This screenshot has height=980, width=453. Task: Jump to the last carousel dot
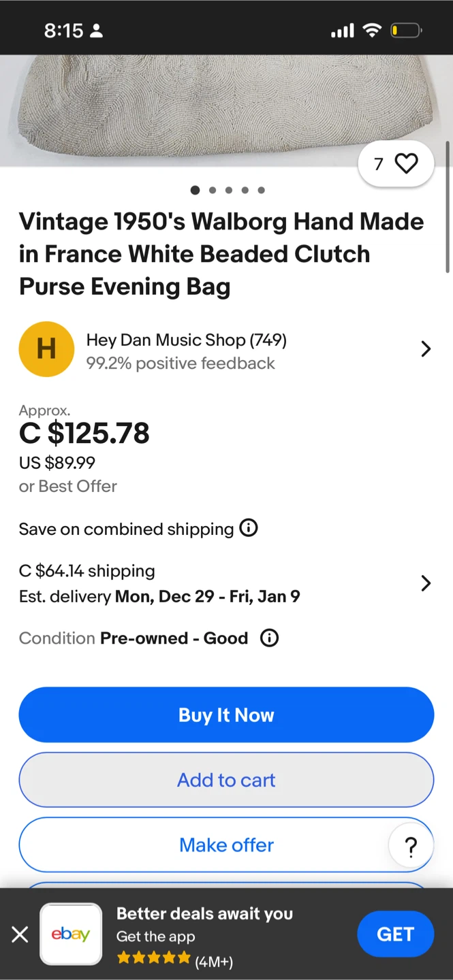(x=262, y=190)
